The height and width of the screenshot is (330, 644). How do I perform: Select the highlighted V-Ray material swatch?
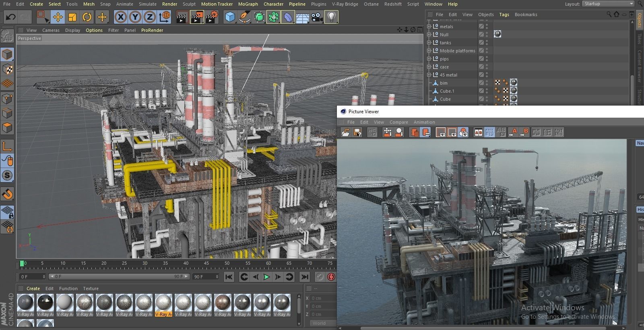pos(163,305)
